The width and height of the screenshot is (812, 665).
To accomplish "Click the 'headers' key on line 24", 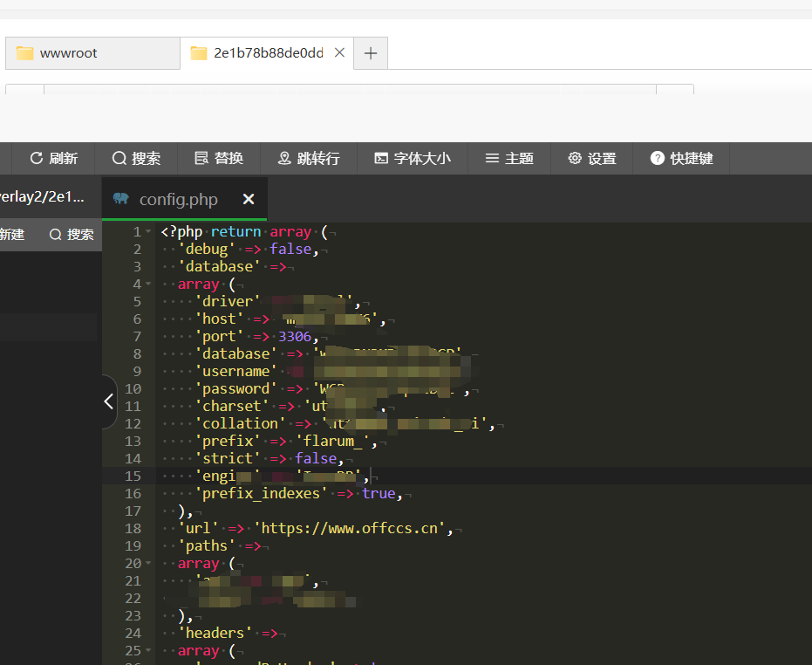I will (215, 633).
